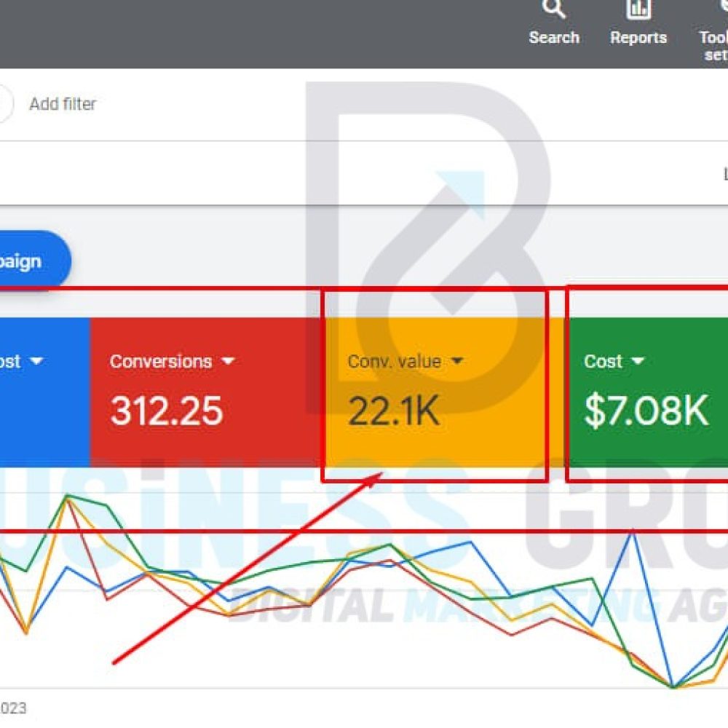
Task: Open the Conv. value metric dropdown arrow
Action: [457, 361]
